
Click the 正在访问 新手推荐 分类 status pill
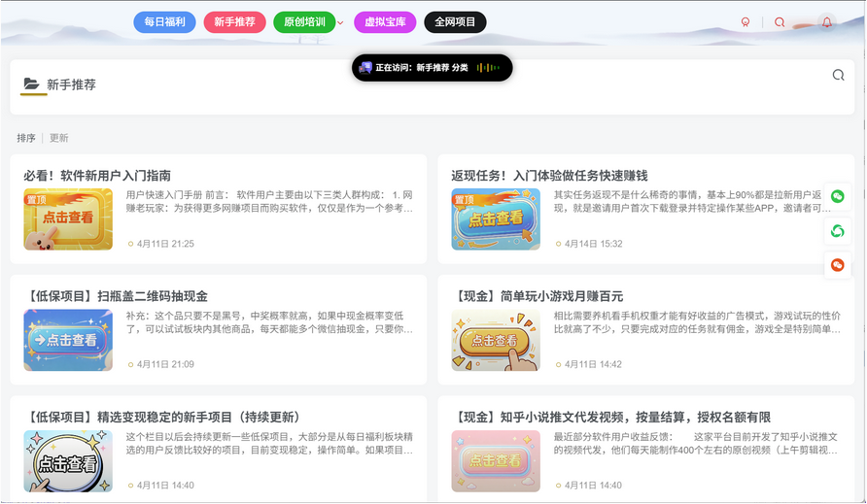[432, 68]
